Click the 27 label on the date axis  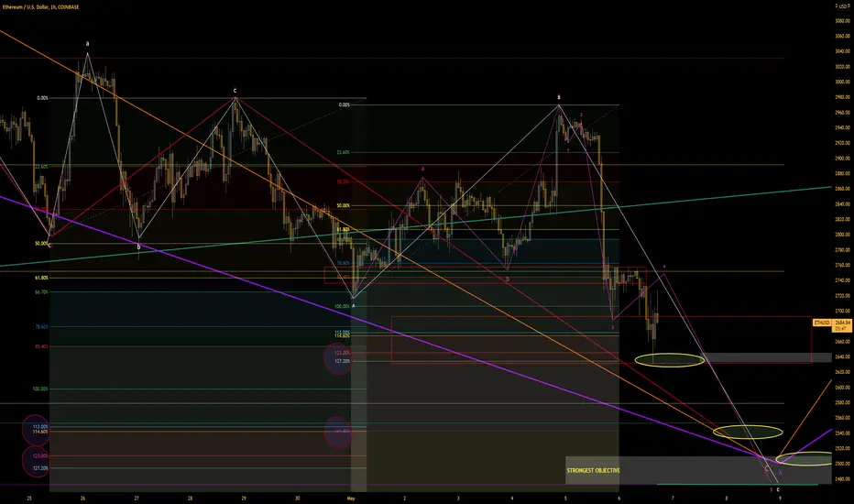137,498
